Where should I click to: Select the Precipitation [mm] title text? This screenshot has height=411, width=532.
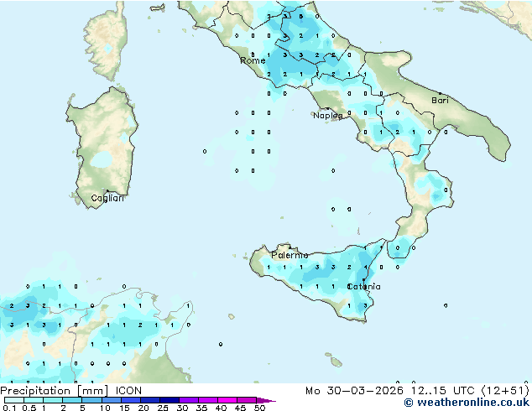[55, 391]
